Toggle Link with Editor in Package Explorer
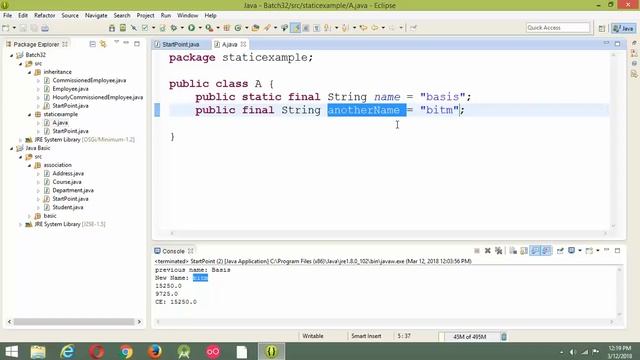 [x=103, y=44]
